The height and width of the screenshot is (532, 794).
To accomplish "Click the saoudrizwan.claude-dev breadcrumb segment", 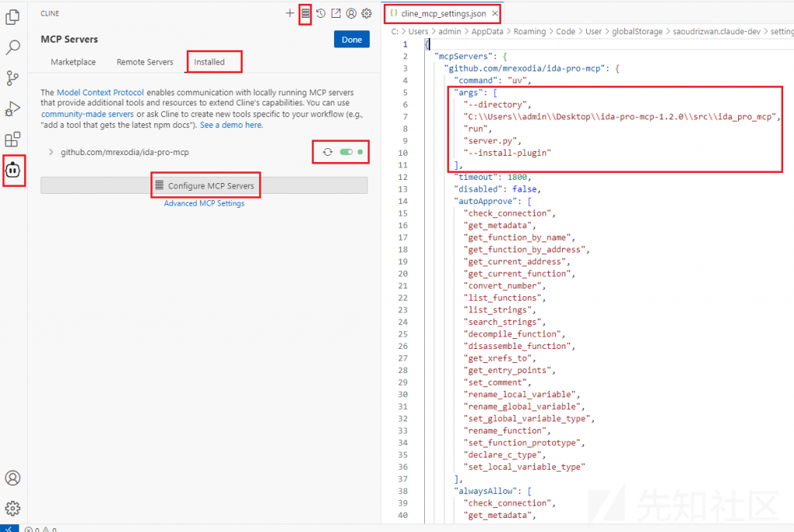I will tap(716, 32).
